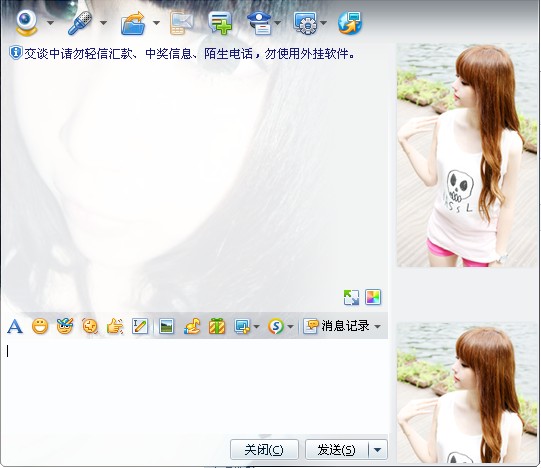Open the colorful skin color picker icon
This screenshot has width=541, height=468.
[x=373, y=297]
